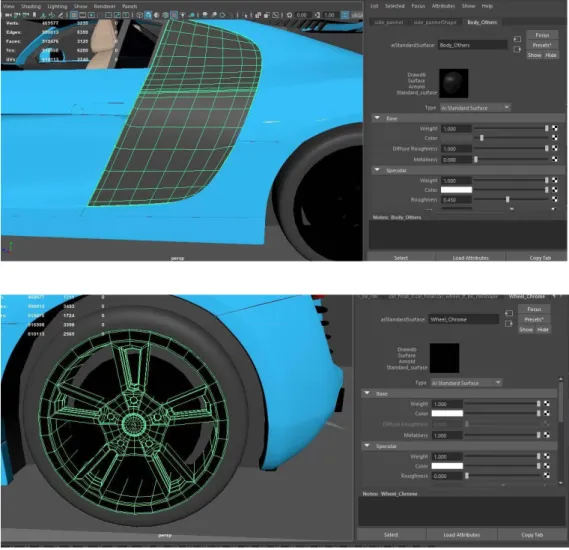This screenshot has width=569, height=550.
Task: Click the map button for Wheel_Chrome Metalness
Action: click(547, 435)
